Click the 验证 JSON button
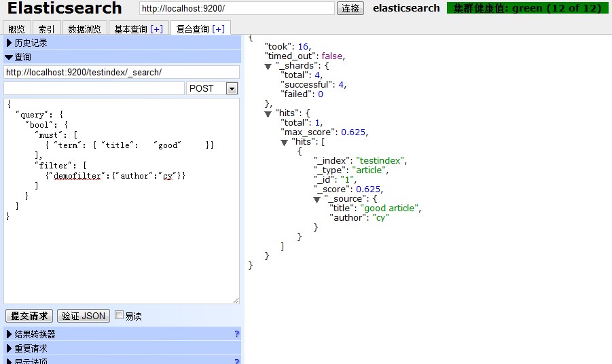Image resolution: width=612 pixels, height=364 pixels. [84, 316]
